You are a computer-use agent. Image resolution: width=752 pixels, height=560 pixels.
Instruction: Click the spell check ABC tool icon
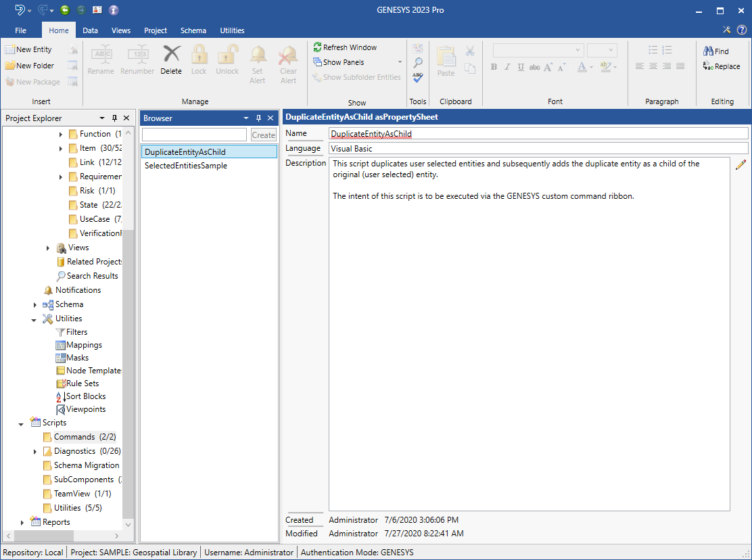[418, 77]
